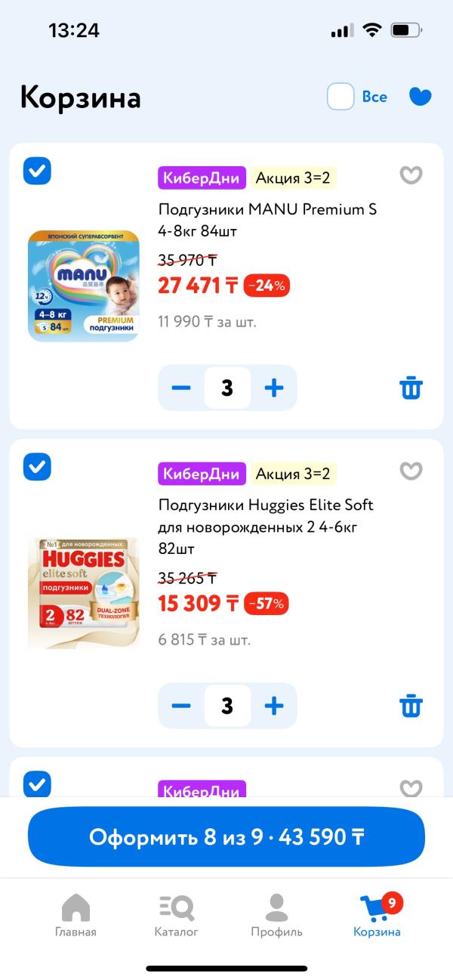This screenshot has height=980, width=453.
Task: Tap the Оформить 8 из 9 button
Action: [x=226, y=837]
